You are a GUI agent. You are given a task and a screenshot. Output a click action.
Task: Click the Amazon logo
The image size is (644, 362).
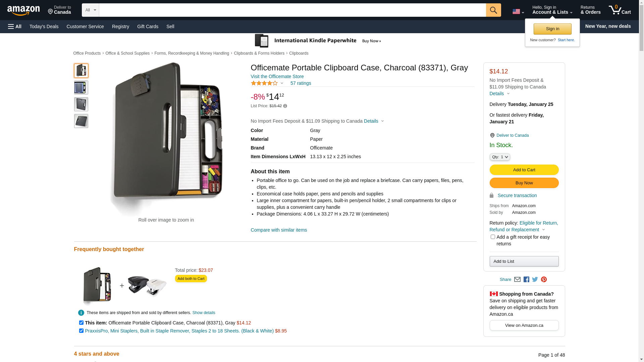[x=23, y=10]
